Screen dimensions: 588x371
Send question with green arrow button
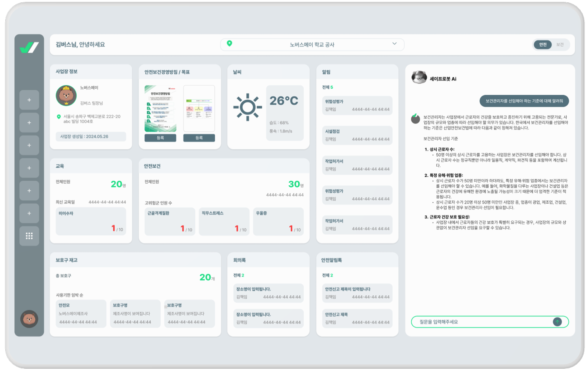pos(557,322)
